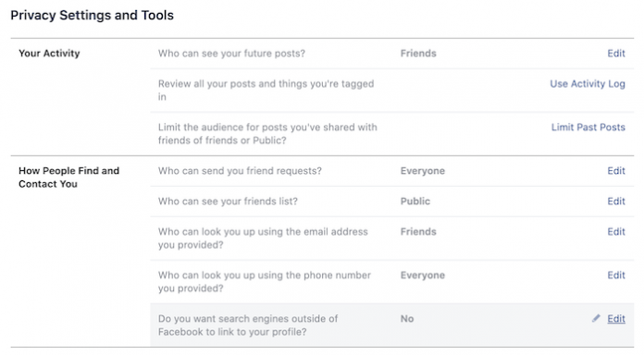Click 'Limit the audience for posts' question
The height and width of the screenshot is (355, 644).
[267, 134]
